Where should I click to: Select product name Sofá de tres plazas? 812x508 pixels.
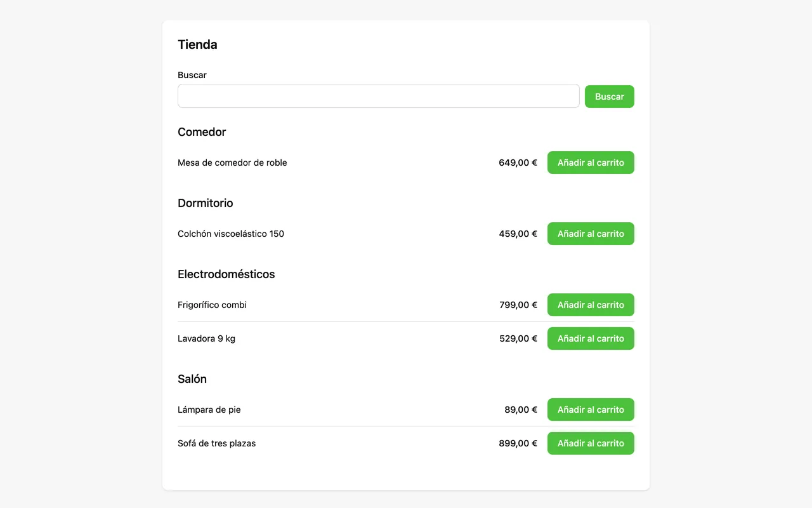point(216,443)
